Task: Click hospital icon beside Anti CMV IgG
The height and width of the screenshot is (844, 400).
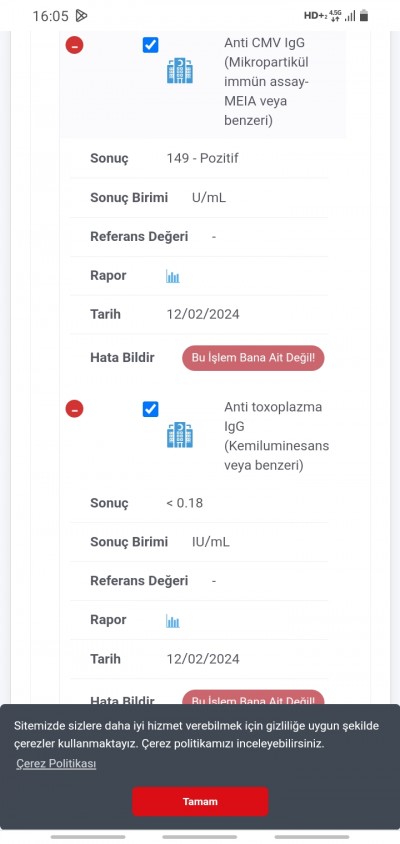Action: click(180, 71)
